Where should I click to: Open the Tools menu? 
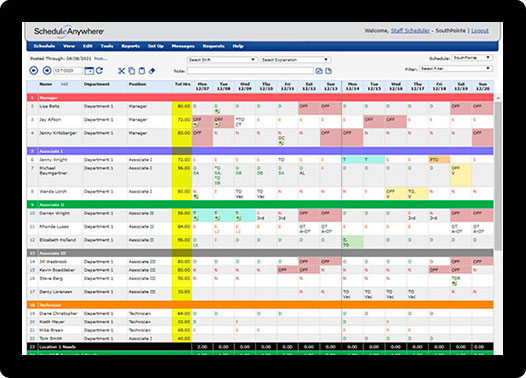[107, 46]
